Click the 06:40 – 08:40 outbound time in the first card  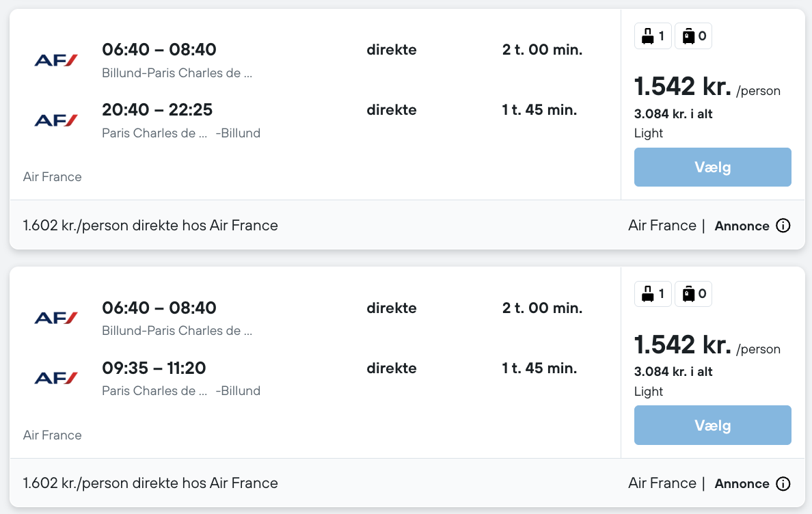(x=159, y=49)
